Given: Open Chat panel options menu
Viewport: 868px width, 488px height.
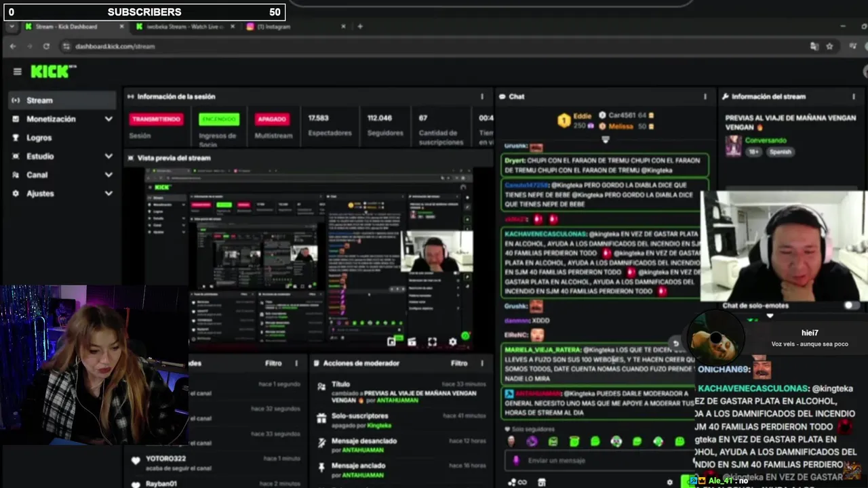Looking at the screenshot, I should (x=705, y=96).
